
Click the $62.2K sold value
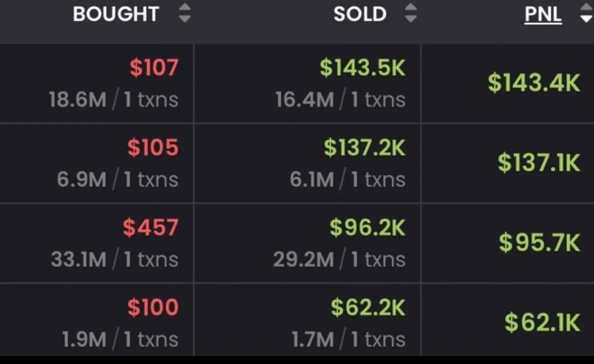(x=368, y=307)
